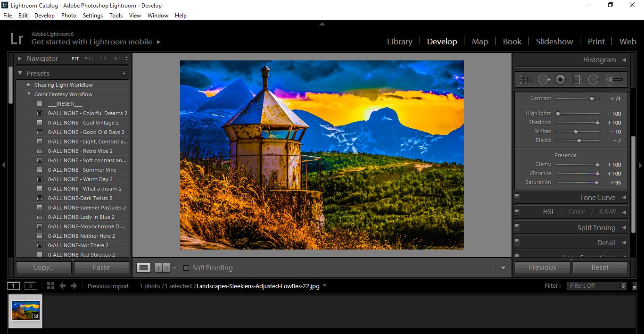Switch to Loupe view mode in the toolbar
This screenshot has width=644, height=334.
[x=144, y=267]
